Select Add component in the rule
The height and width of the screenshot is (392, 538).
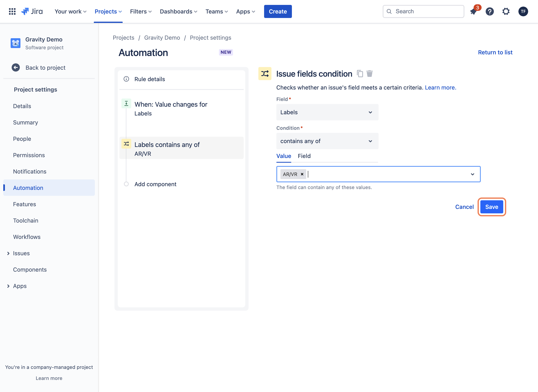[x=155, y=184]
